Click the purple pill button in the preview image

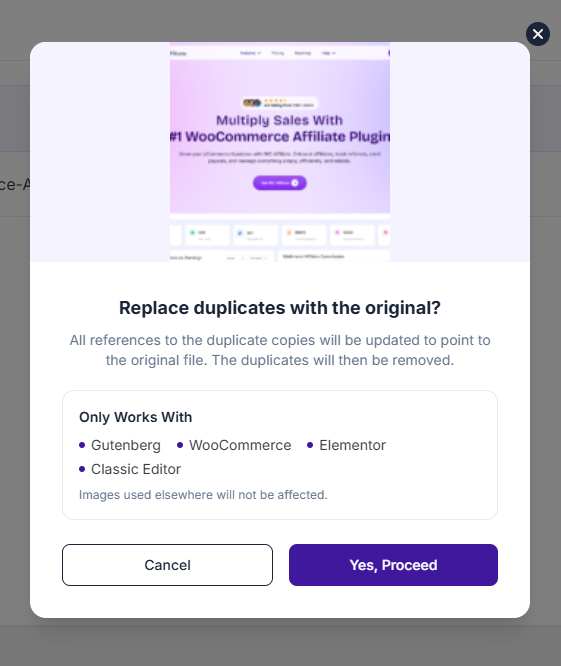279,183
